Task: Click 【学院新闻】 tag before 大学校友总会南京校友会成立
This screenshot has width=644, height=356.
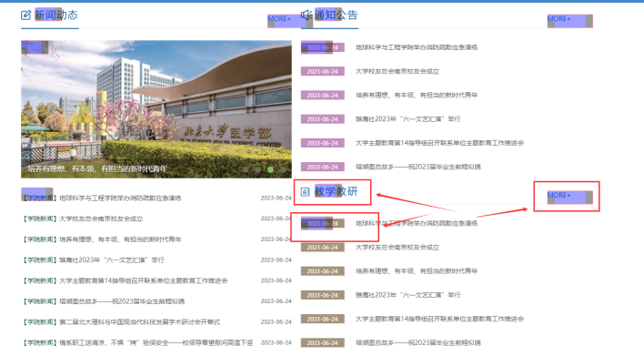Action: 40,219
